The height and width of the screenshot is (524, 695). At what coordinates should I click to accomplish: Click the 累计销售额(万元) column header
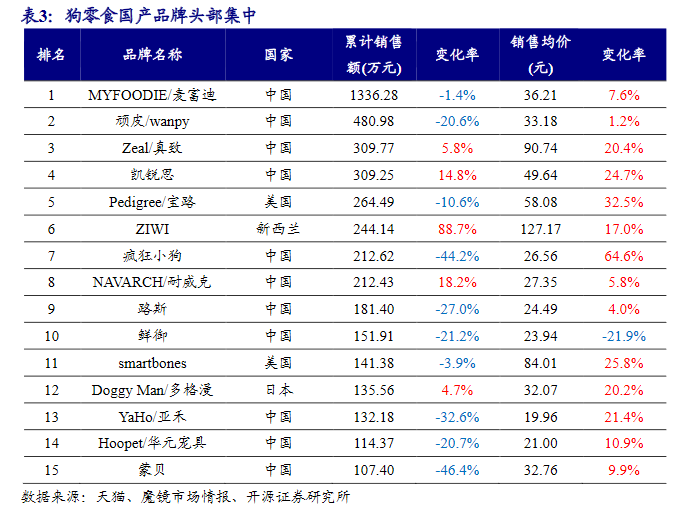pyautogui.click(x=374, y=55)
